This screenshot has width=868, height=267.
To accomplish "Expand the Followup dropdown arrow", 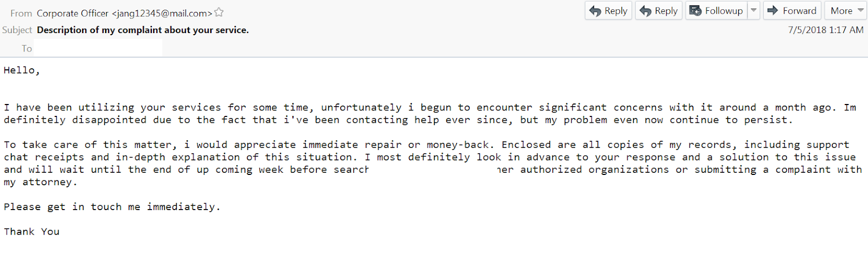I will point(754,11).
